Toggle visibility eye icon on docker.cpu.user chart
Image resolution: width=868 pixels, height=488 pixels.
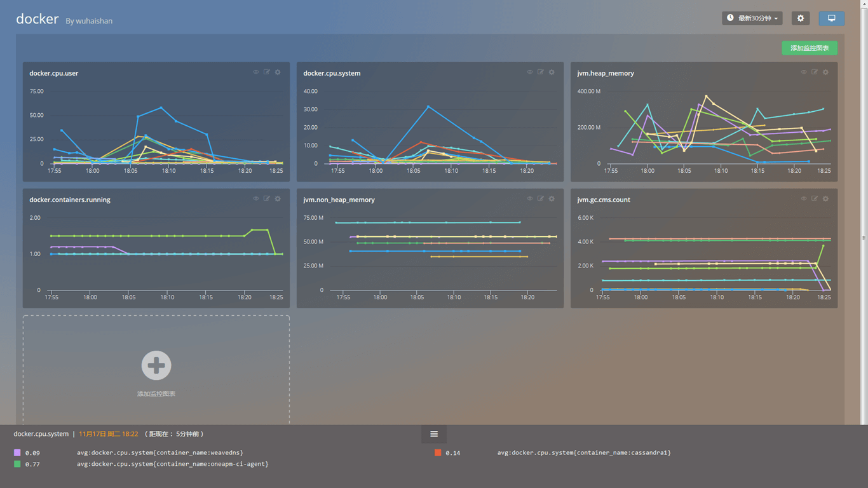256,72
